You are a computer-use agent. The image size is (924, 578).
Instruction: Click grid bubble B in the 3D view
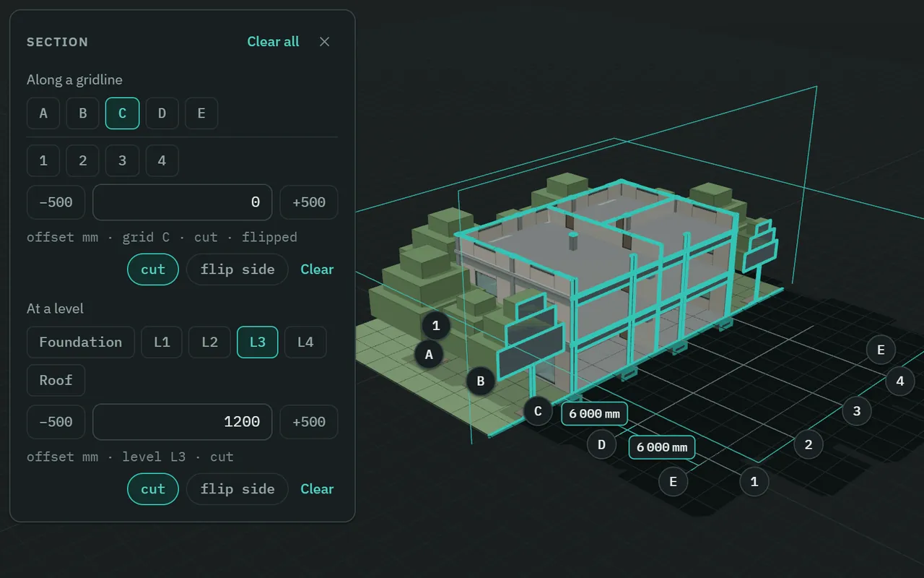tap(481, 381)
